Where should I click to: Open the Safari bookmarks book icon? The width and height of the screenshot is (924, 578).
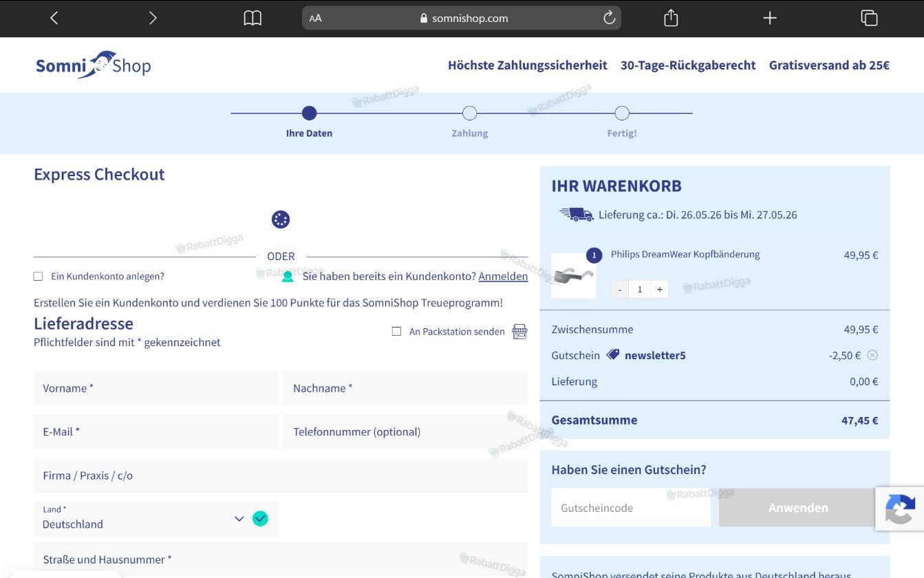pyautogui.click(x=253, y=19)
